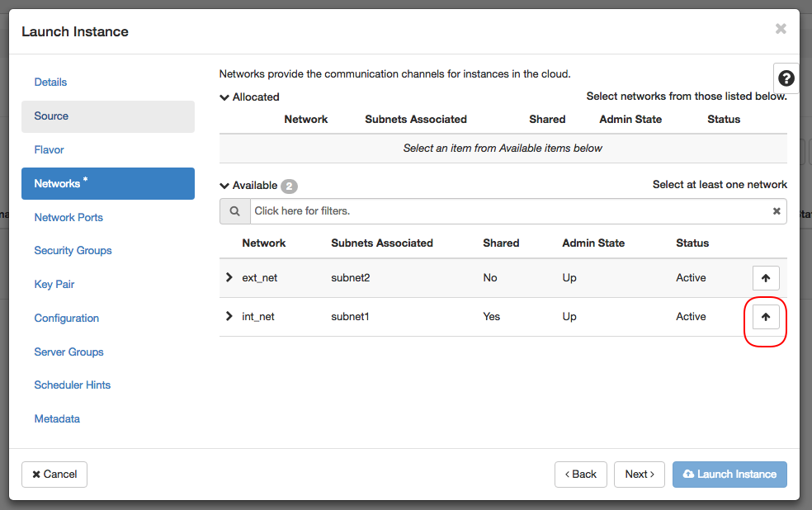Click the subnet1 cell
This screenshot has height=510, width=812.
click(350, 317)
